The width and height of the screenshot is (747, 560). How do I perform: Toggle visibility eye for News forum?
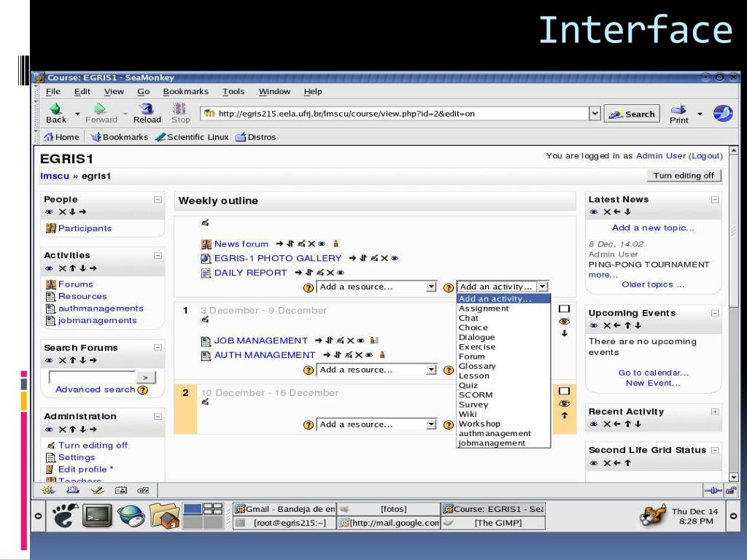click(322, 244)
